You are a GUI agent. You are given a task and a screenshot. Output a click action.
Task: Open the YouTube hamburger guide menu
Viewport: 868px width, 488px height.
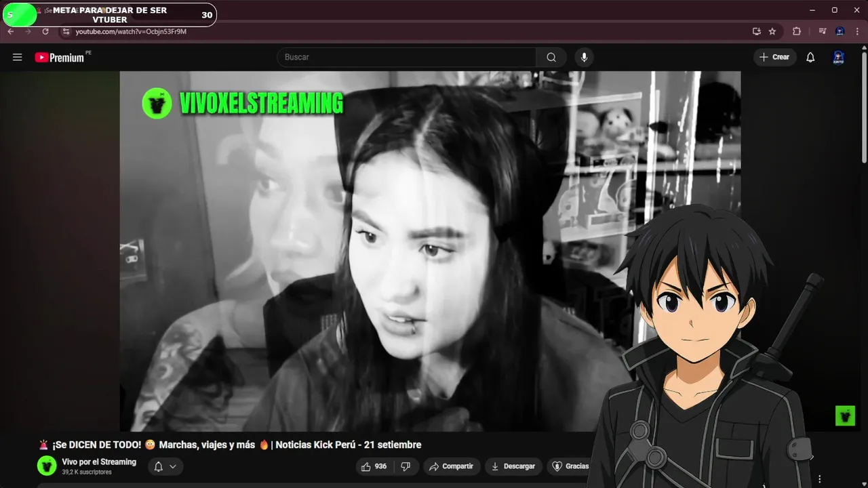pos(18,58)
